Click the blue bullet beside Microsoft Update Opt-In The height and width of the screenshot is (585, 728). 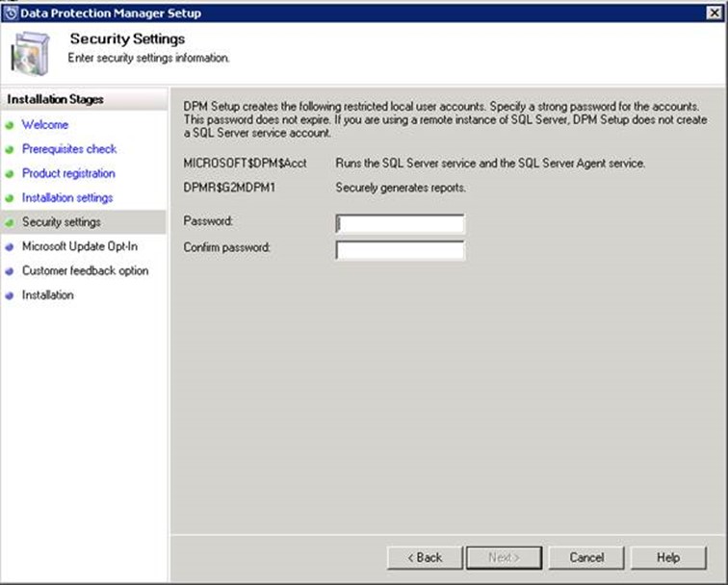[x=10, y=247]
